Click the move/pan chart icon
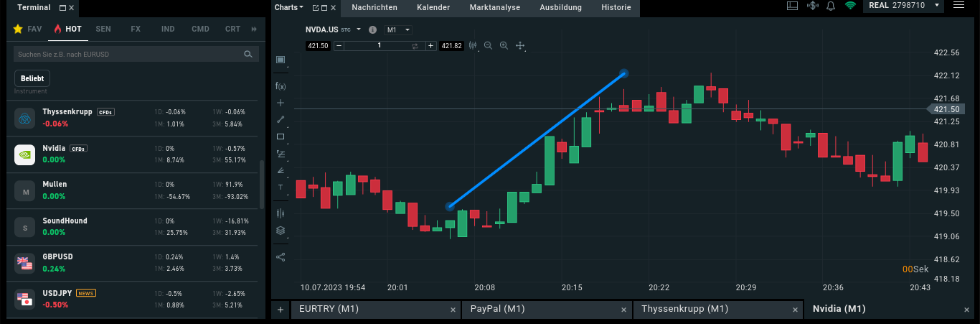Viewport: 980px width, 324px height. click(x=520, y=45)
